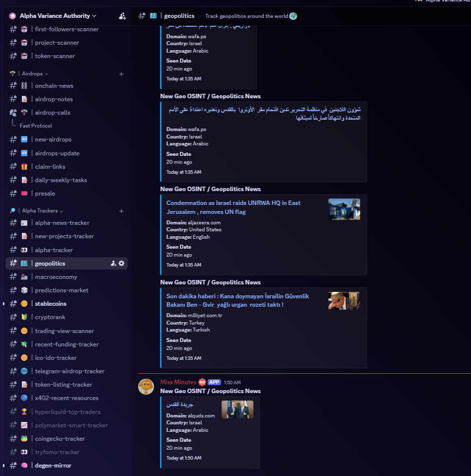471x476 pixels.
Task: Enlarge the Al Jazeera article thumbnail
Action: click(344, 209)
